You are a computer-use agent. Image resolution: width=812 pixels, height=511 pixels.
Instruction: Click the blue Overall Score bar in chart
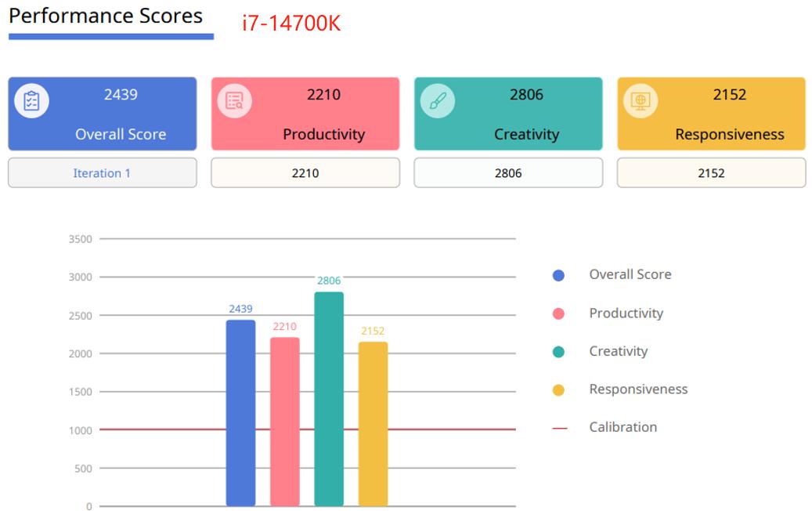pyautogui.click(x=241, y=413)
